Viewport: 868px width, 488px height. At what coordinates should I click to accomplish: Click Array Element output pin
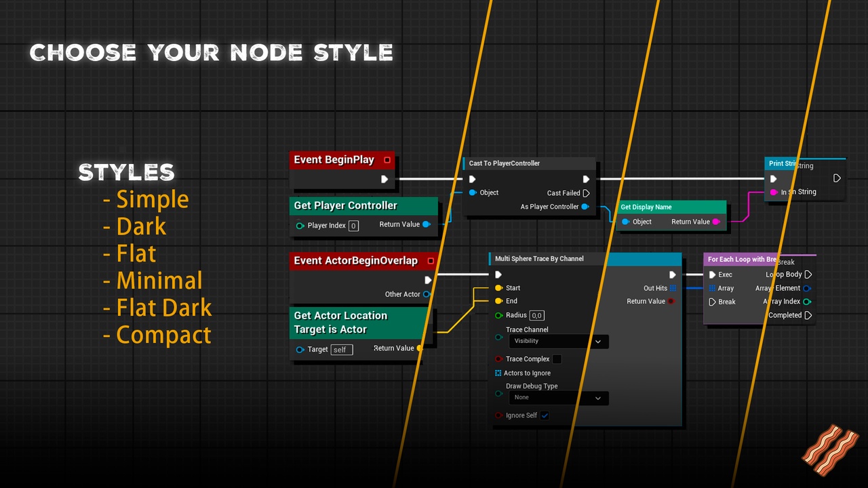[807, 288]
